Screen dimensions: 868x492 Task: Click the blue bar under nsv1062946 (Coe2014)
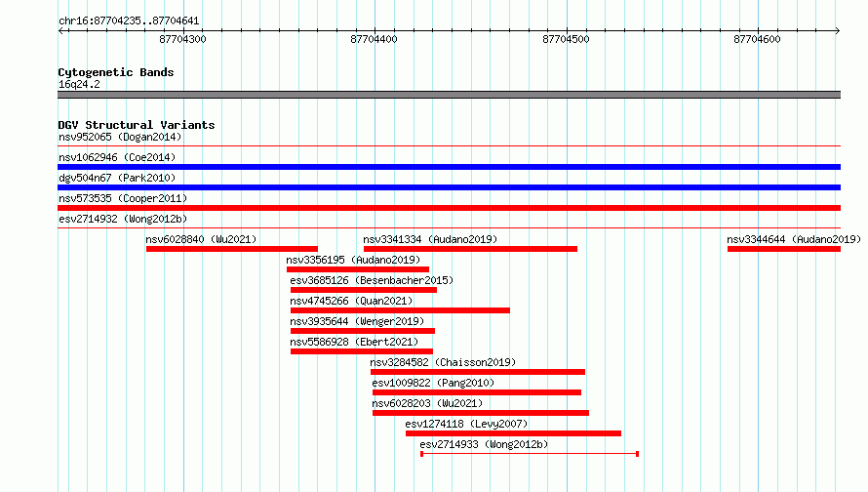tap(449, 167)
